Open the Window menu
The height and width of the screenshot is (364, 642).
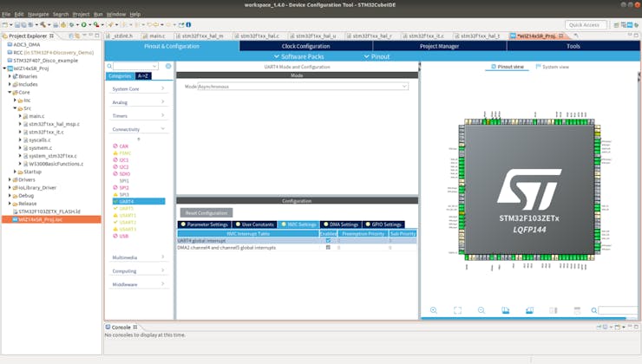click(115, 14)
